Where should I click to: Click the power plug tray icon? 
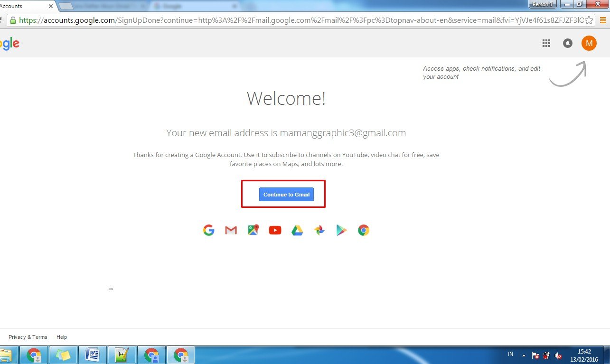pyautogui.click(x=547, y=355)
